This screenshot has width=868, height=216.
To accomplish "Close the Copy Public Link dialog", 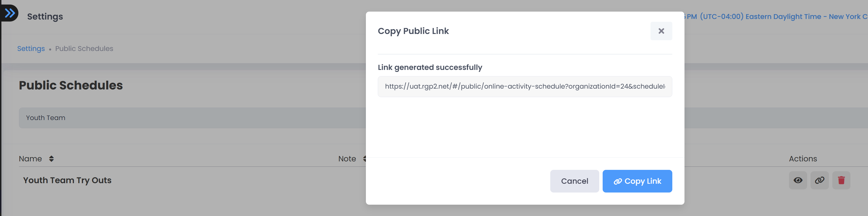I will click(661, 31).
